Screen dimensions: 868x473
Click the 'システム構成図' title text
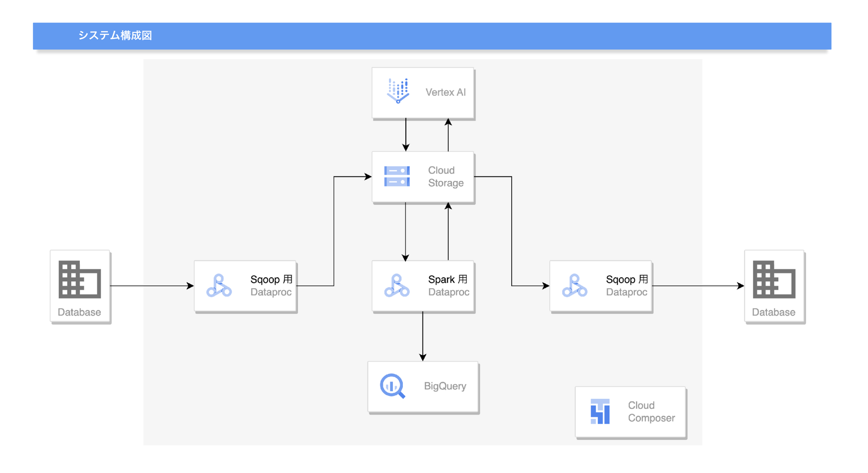pyautogui.click(x=115, y=36)
